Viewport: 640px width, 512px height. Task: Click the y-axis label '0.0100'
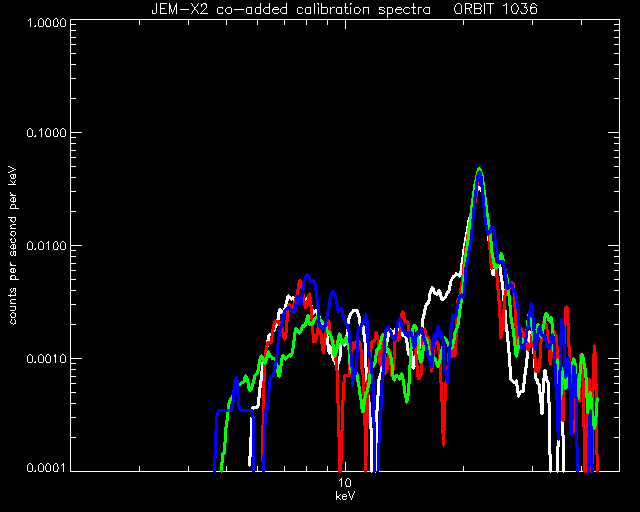pyautogui.click(x=46, y=246)
